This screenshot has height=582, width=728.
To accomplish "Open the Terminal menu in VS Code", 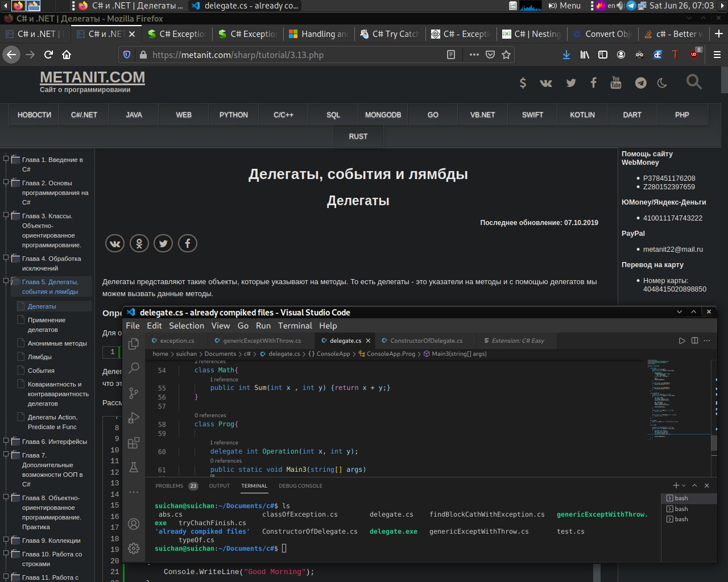I will (295, 326).
